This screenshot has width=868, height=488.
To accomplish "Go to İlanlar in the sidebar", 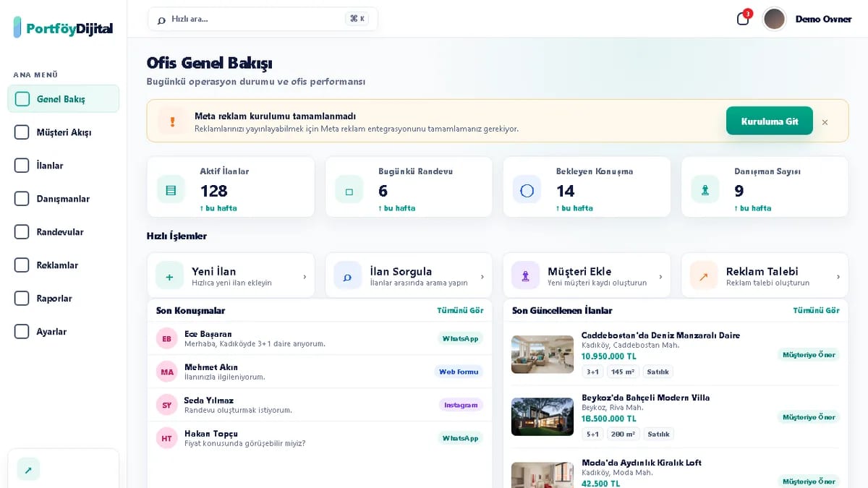I will coord(63,166).
